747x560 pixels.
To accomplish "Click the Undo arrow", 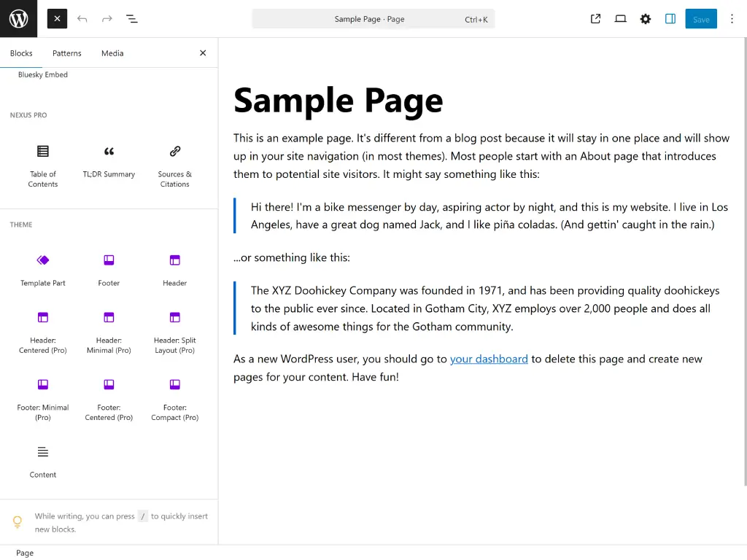I will (x=82, y=19).
